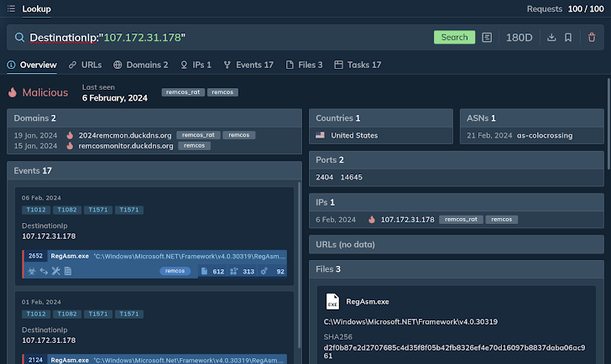
Task: Open the 180D time range selector
Action: click(519, 38)
